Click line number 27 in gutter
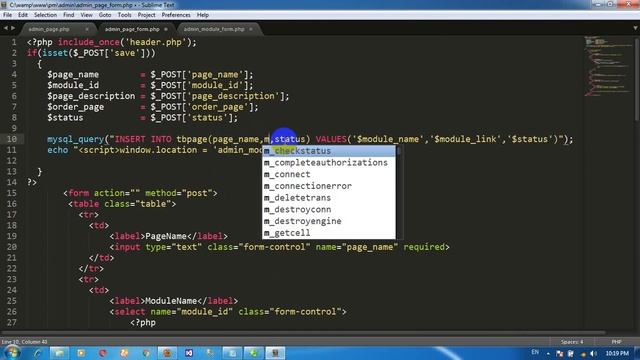This screenshot has width=640, height=360. [x=12, y=322]
